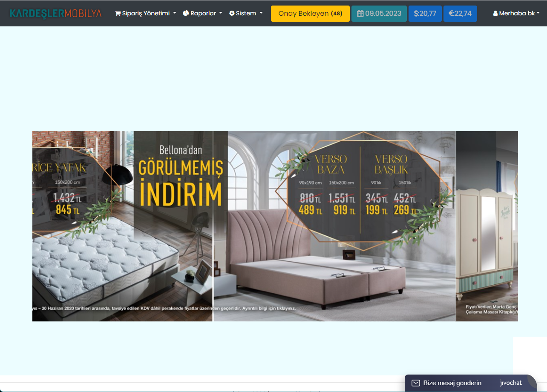Viewport: 547px width, 392px height.
Task: Click the Kardeşler Mobilya logo
Action: pos(56,13)
